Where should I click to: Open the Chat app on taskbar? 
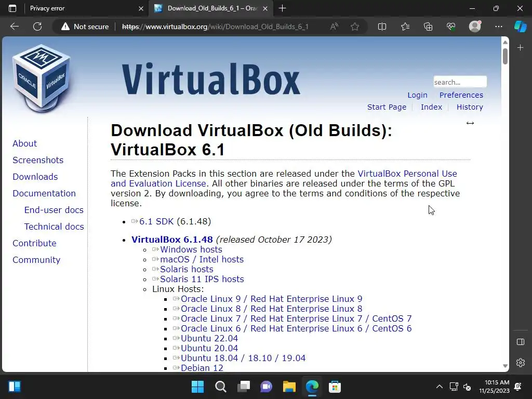point(267,387)
